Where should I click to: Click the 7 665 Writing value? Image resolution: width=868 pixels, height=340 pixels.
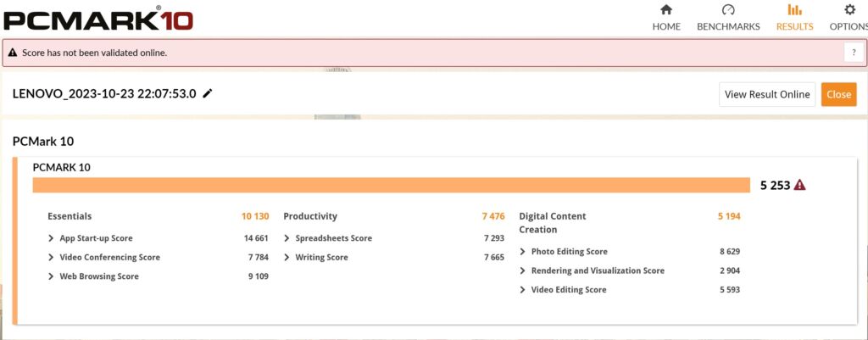(494, 257)
